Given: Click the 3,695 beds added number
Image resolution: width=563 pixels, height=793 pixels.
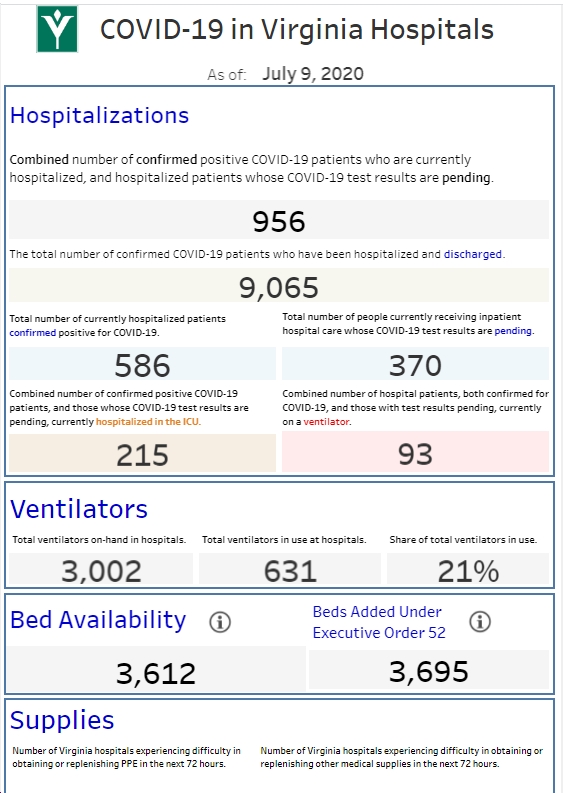Looking at the screenshot, I should click(428, 671).
